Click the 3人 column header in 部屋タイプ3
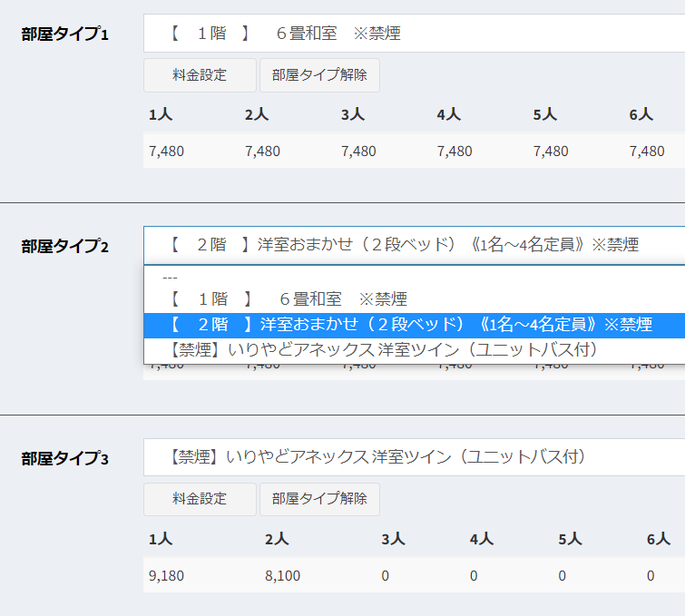The height and width of the screenshot is (616, 685). (x=393, y=539)
